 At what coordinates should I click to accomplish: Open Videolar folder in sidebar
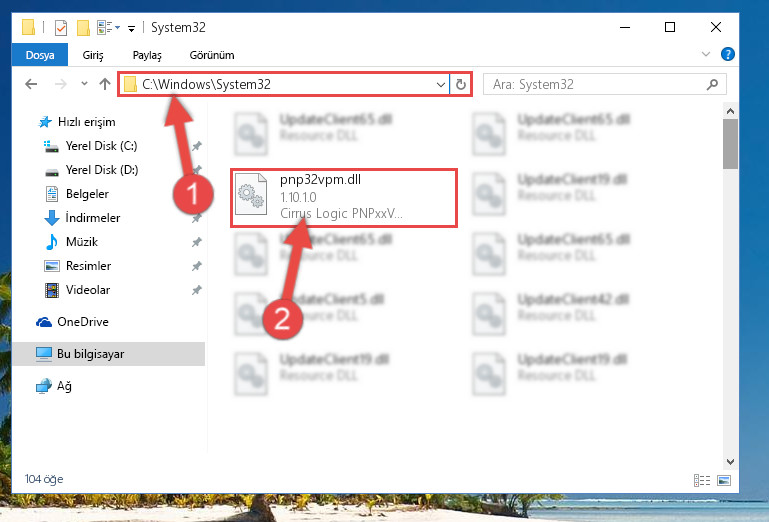click(x=77, y=290)
